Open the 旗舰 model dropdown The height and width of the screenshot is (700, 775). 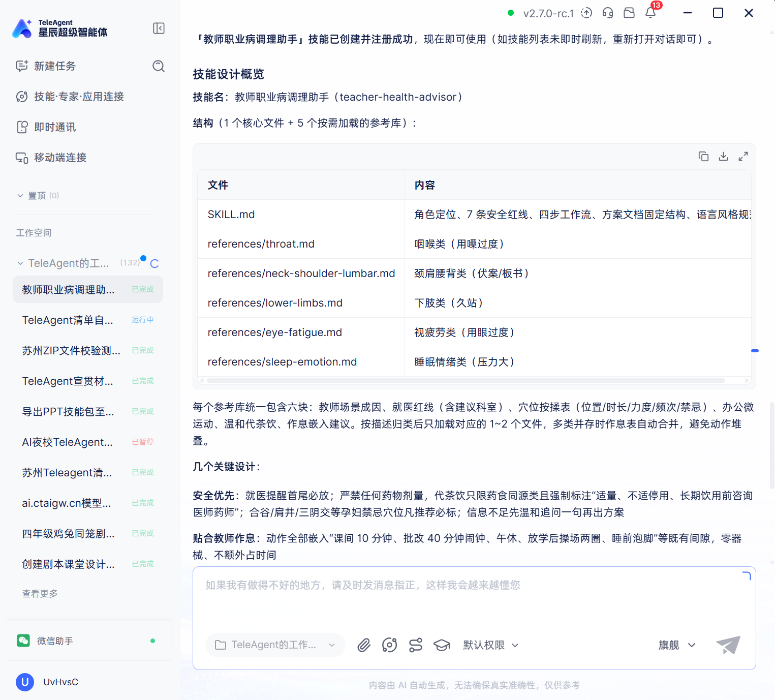click(x=676, y=645)
